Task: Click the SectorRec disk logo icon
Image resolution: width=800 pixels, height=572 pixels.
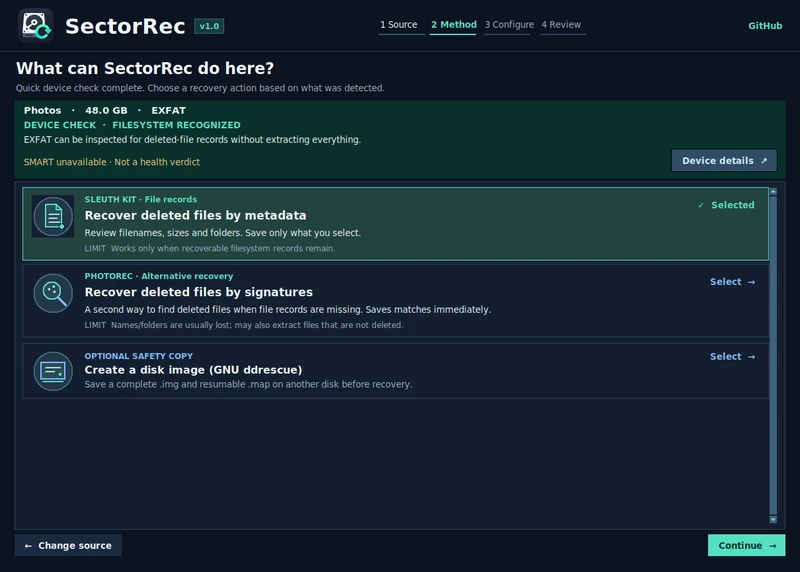Action: coord(36,25)
